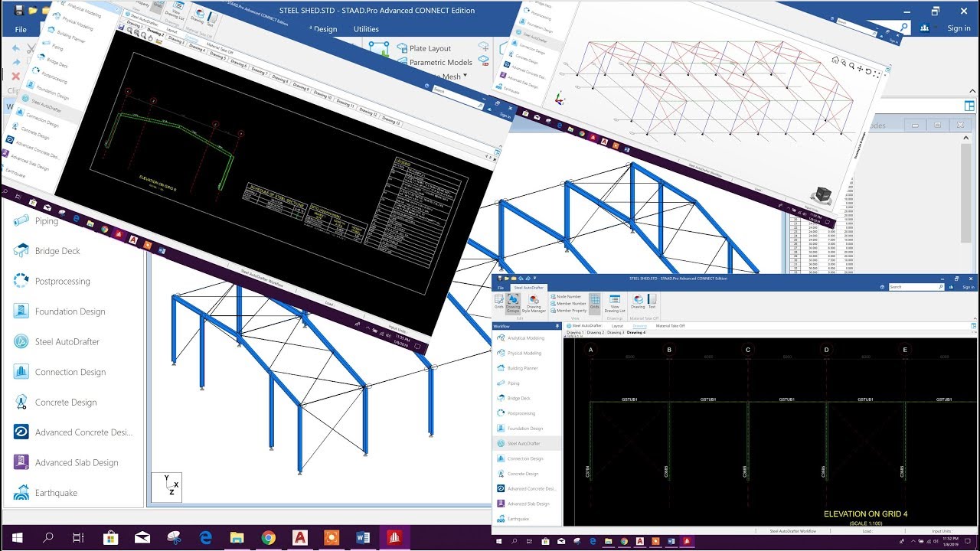
Task: Click Sign in at top right
Action: point(959,28)
